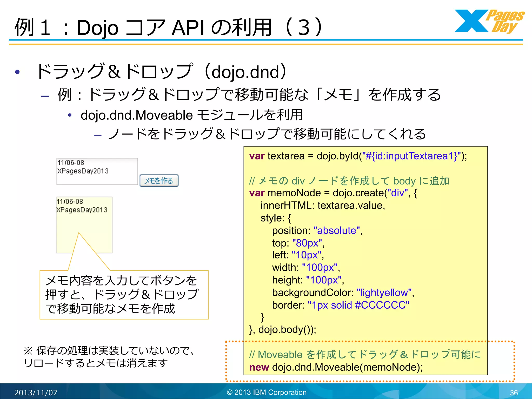Click the XPages Day logo
The image size is (532, 399).
[490, 21]
